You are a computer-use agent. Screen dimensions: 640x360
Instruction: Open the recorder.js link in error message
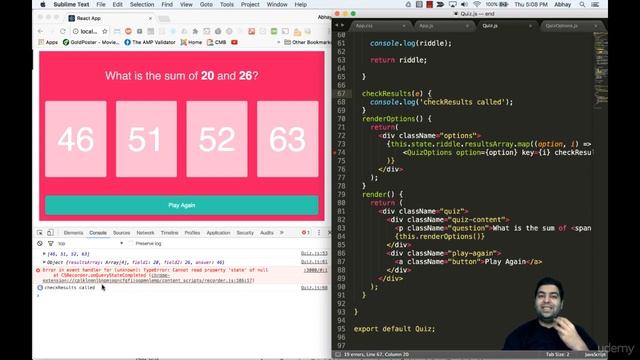click(148, 280)
